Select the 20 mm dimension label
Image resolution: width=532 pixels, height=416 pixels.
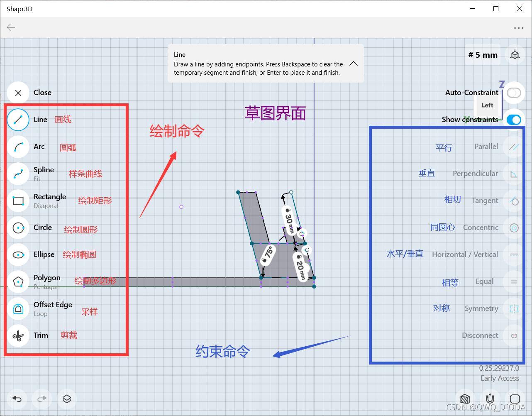(300, 267)
